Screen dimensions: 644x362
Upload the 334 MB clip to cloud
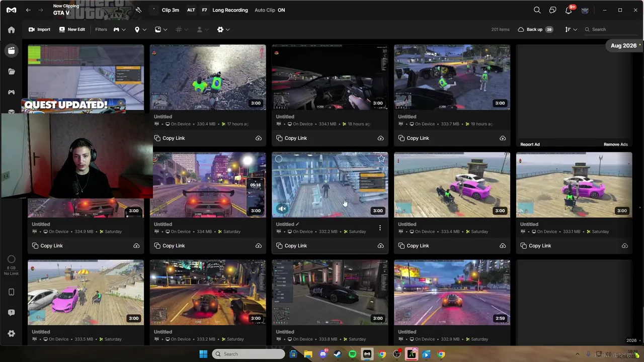259,246
